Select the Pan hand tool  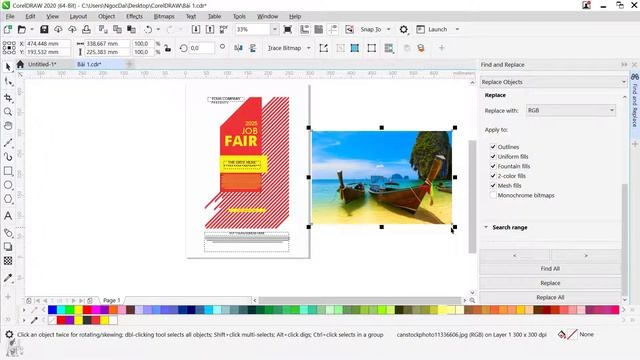8,126
